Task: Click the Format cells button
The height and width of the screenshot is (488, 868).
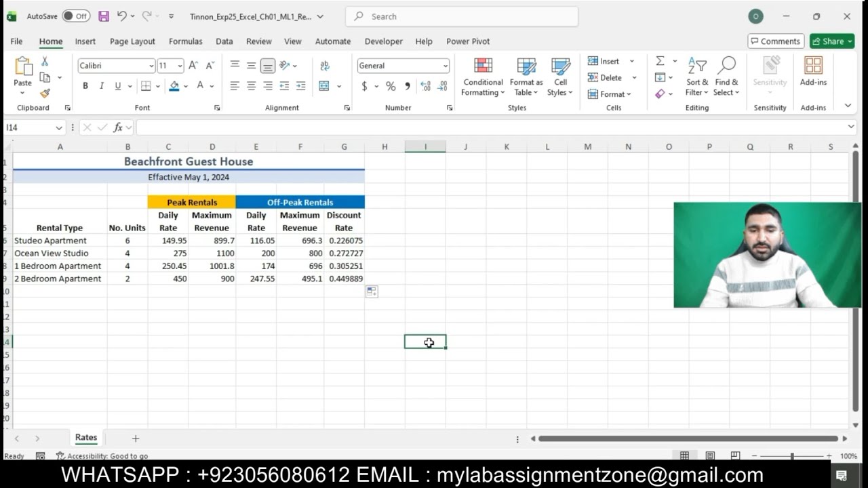Action: [x=609, y=94]
